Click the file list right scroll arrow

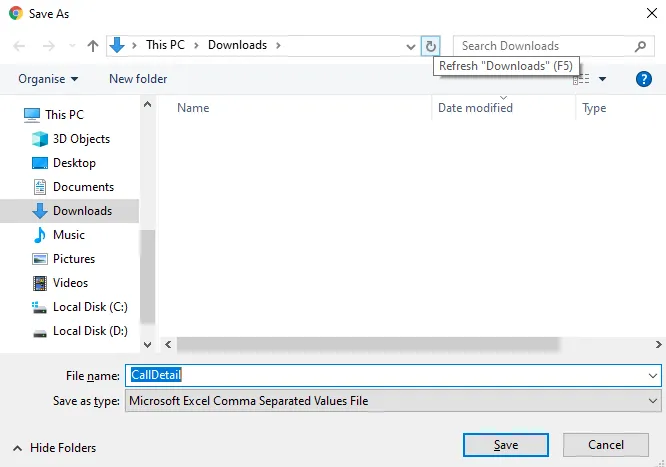click(658, 344)
